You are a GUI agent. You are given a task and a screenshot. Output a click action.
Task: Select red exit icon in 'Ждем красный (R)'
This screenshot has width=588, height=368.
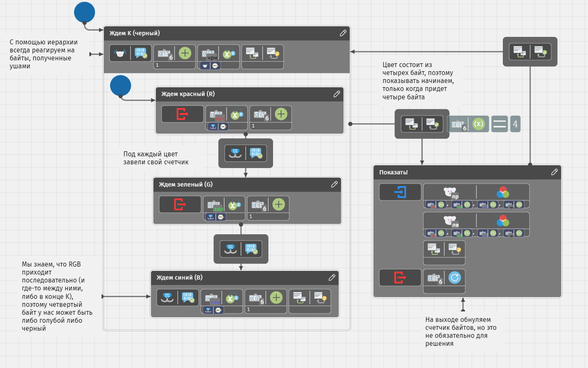tap(182, 114)
